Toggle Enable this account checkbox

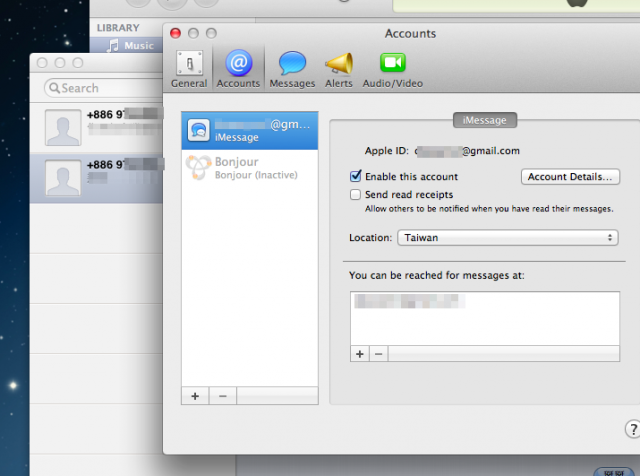pos(356,176)
